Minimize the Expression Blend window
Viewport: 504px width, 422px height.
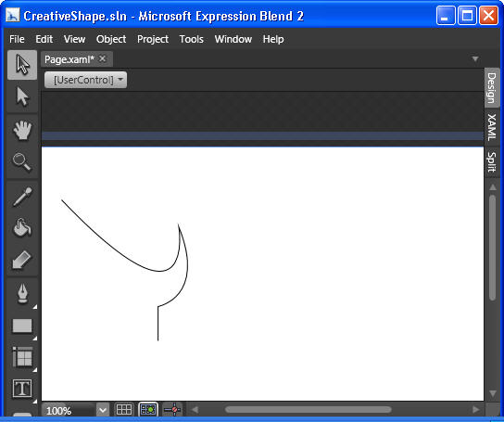click(446, 15)
